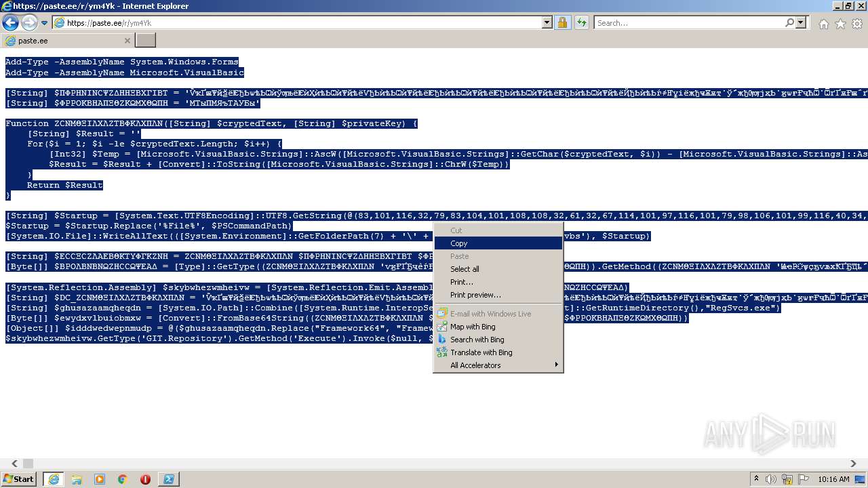868x488 pixels.
Task: Choose Select all from context menu
Action: (498, 269)
